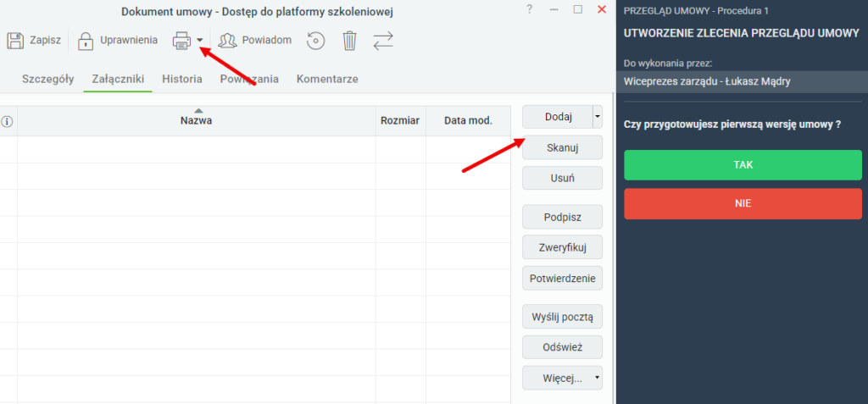Open the Historia tab
The width and height of the screenshot is (868, 404).
(182, 79)
